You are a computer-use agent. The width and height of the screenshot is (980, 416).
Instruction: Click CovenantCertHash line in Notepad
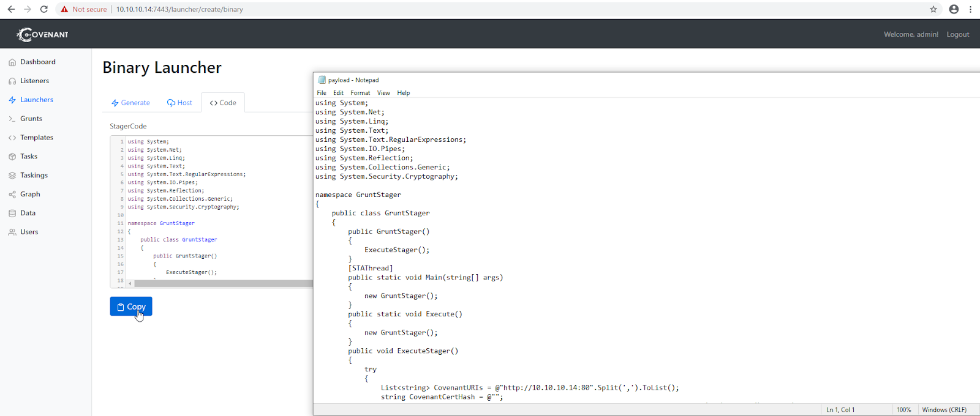442,396
